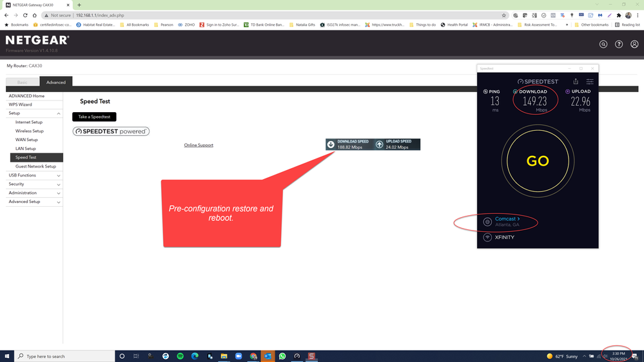Bookmark this page with the star icon
The image size is (644, 362).
pos(503,15)
